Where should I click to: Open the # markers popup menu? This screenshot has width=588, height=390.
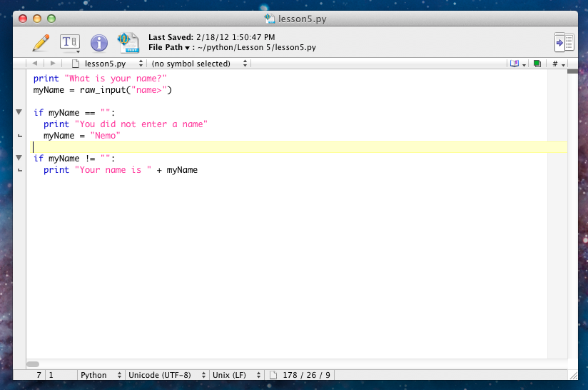coord(558,64)
